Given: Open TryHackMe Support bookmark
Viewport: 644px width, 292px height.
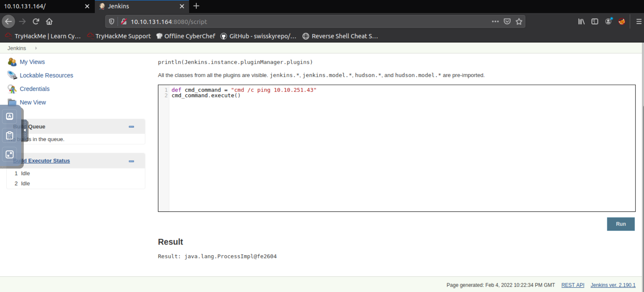Looking at the screenshot, I should click(x=119, y=36).
